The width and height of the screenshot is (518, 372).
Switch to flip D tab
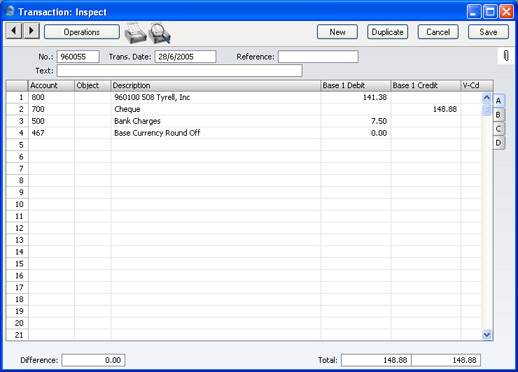[499, 143]
